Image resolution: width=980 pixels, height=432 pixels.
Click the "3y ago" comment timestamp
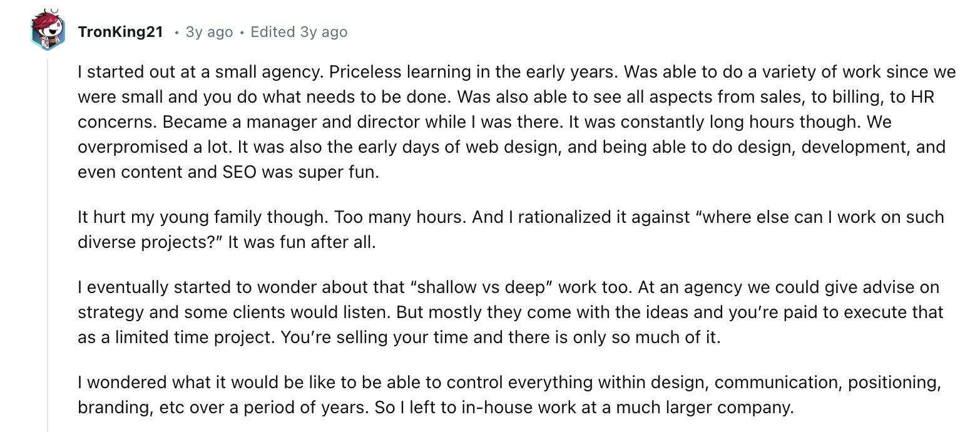(209, 32)
